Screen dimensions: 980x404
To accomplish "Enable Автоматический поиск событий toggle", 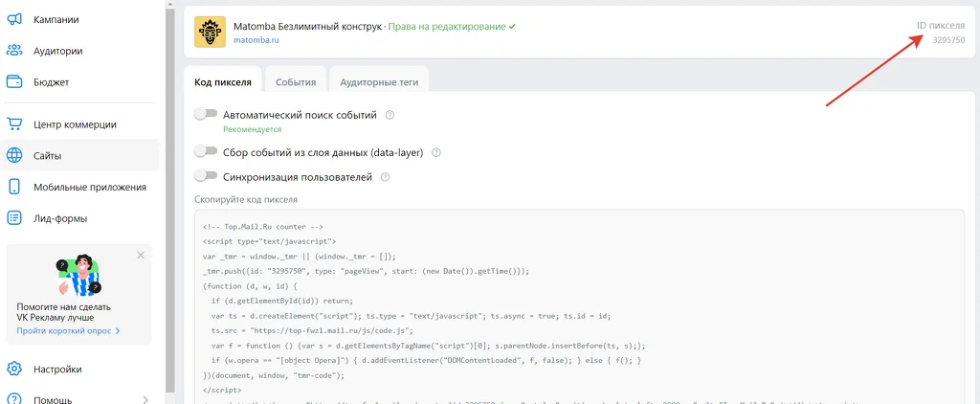I will click(206, 115).
